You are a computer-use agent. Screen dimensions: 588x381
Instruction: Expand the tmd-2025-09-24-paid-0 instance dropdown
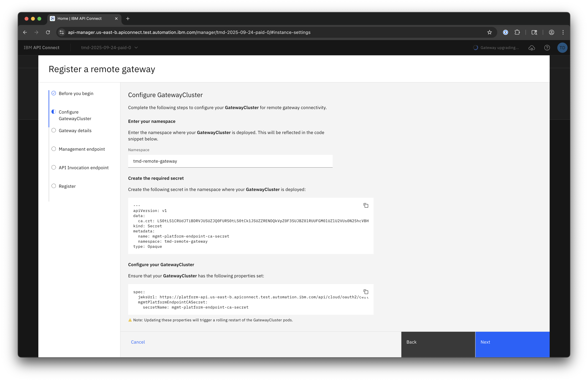click(x=109, y=48)
